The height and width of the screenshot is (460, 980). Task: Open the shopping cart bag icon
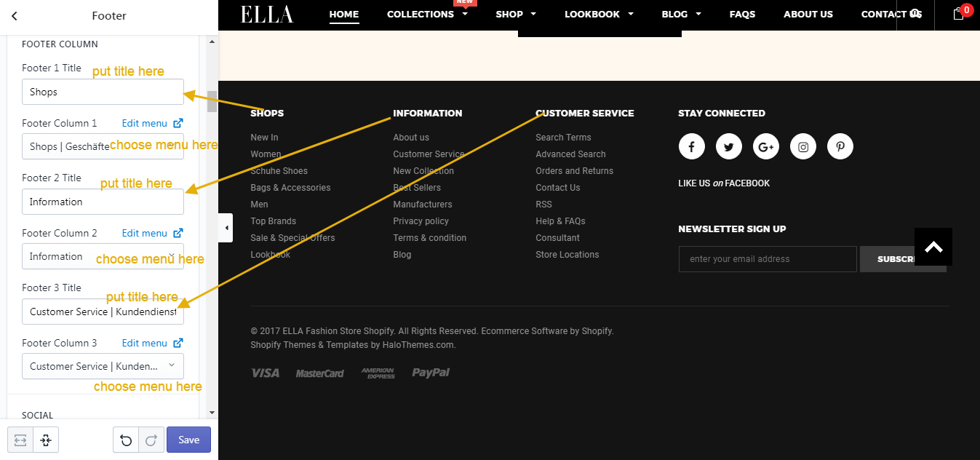click(x=958, y=14)
